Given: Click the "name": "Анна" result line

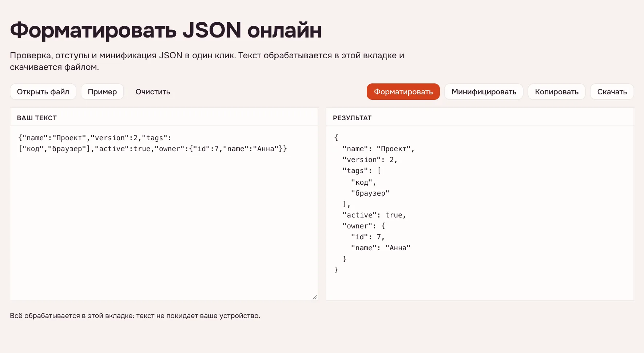Looking at the screenshot, I should point(381,248).
